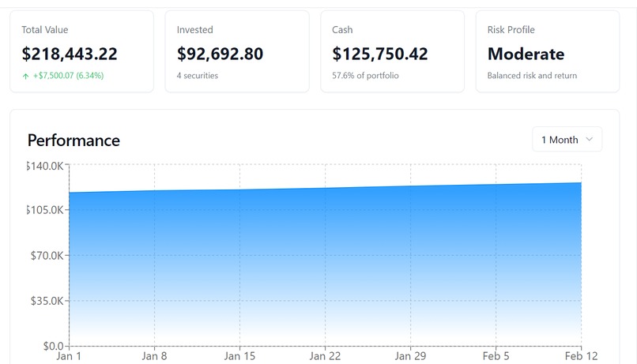Click the Performance chart heading
This screenshot has height=364, width=637.
coord(73,141)
